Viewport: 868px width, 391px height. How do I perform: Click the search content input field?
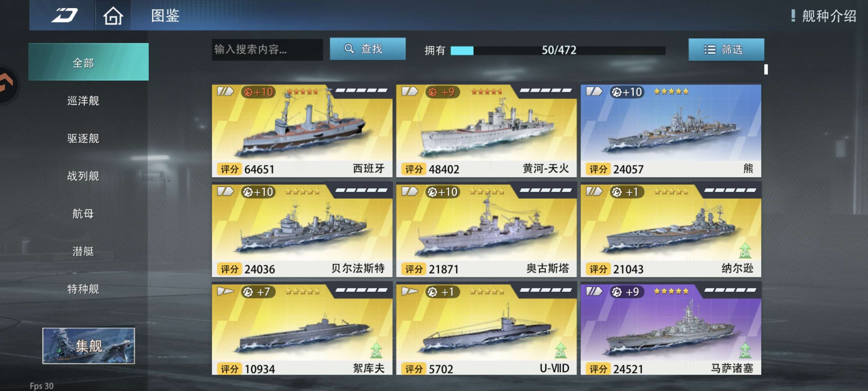267,50
